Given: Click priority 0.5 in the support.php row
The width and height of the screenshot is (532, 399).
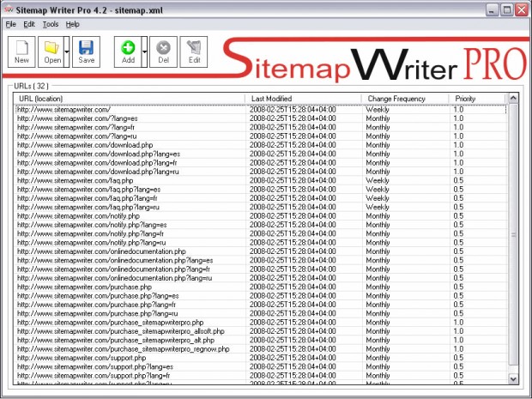Looking at the screenshot, I should pyautogui.click(x=458, y=358).
